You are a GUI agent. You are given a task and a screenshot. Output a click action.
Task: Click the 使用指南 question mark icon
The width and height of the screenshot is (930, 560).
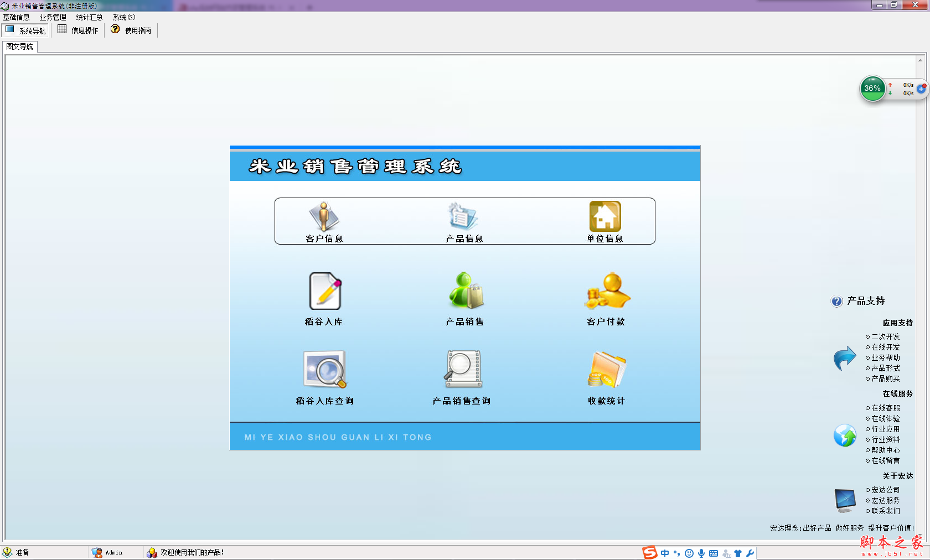tap(115, 29)
